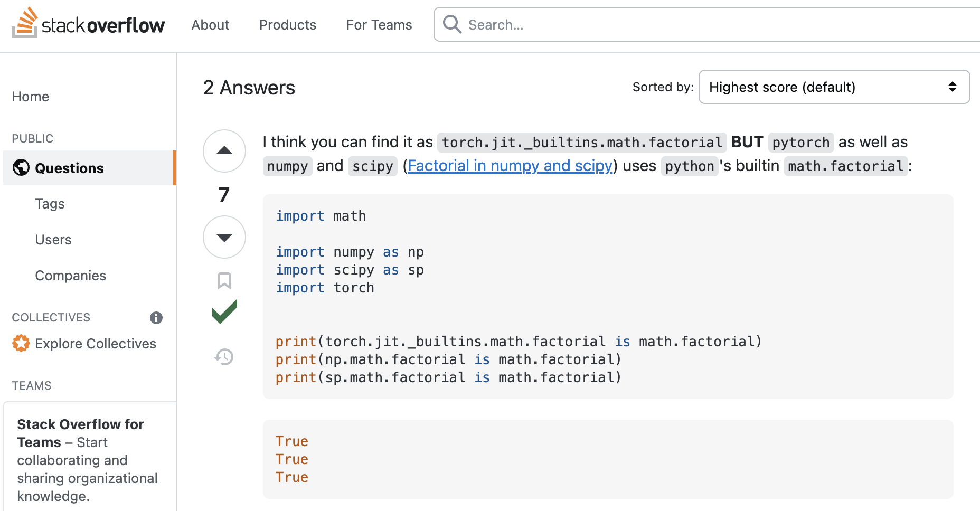Bookmark this answer
Screen dimensions: 980x511
[x=224, y=280]
